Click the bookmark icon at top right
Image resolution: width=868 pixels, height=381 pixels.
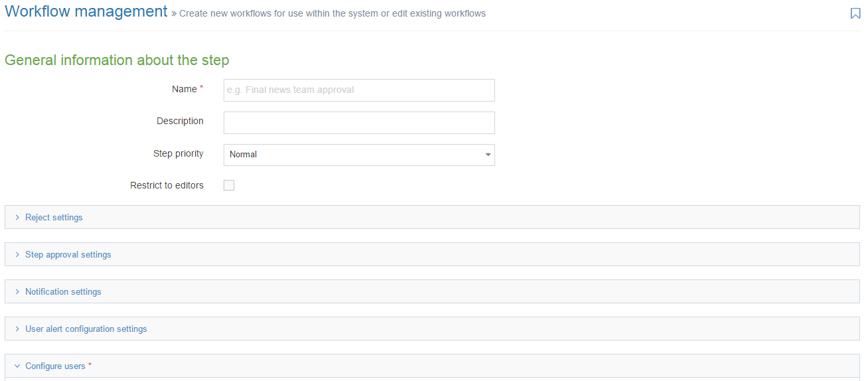[855, 13]
